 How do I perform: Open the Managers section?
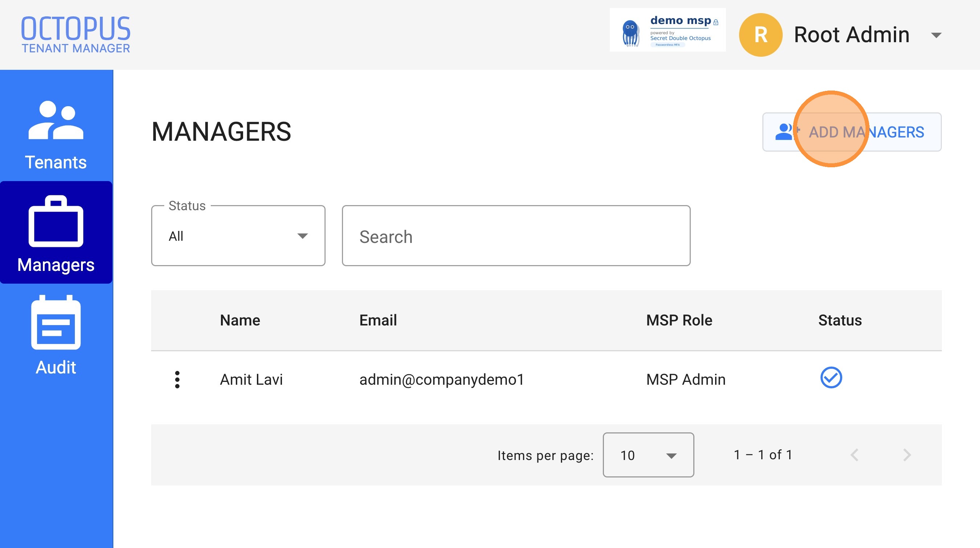click(x=56, y=233)
